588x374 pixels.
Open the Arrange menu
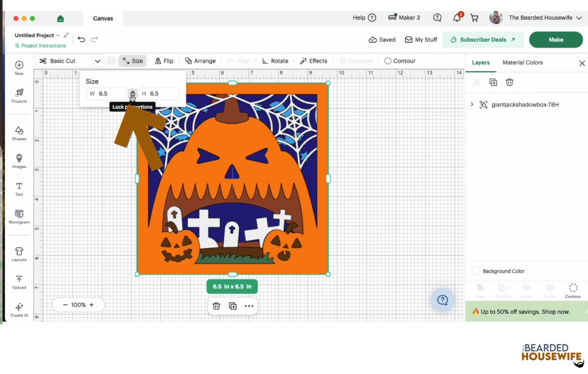(200, 61)
